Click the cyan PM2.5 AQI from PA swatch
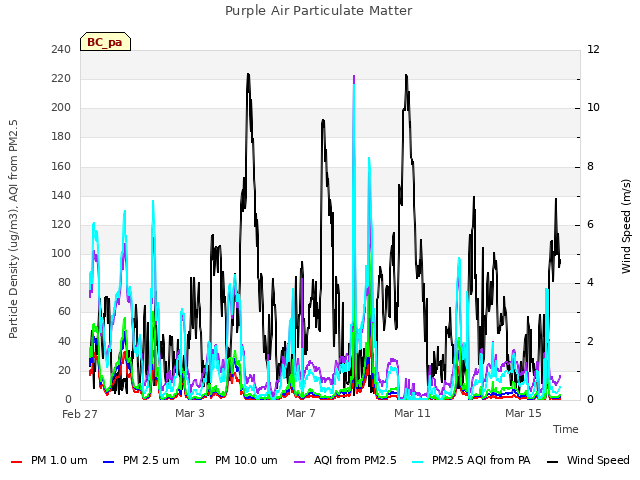 click(418, 461)
